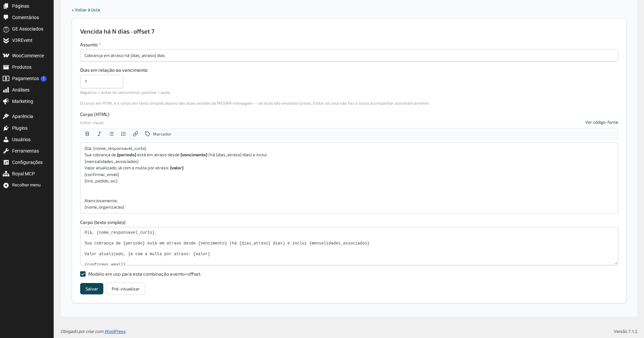Open the Configurações menu item
Screen dimensions: 644x338
click(27, 162)
